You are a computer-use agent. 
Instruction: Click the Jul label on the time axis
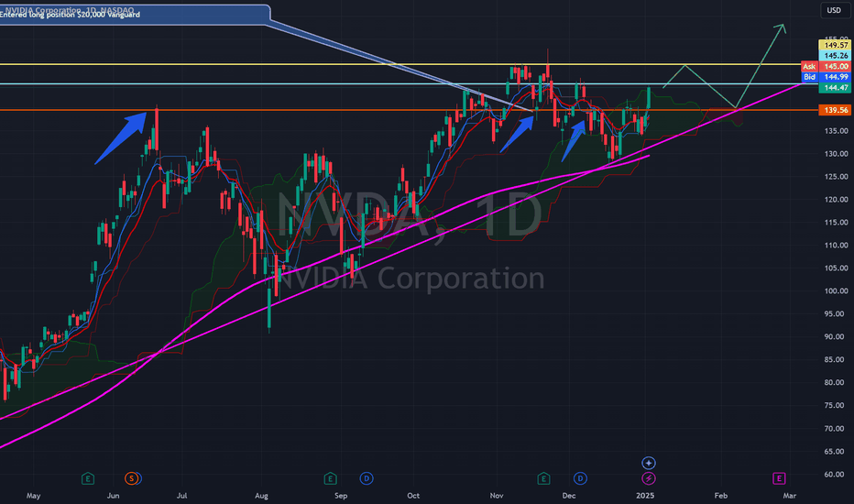tap(182, 496)
